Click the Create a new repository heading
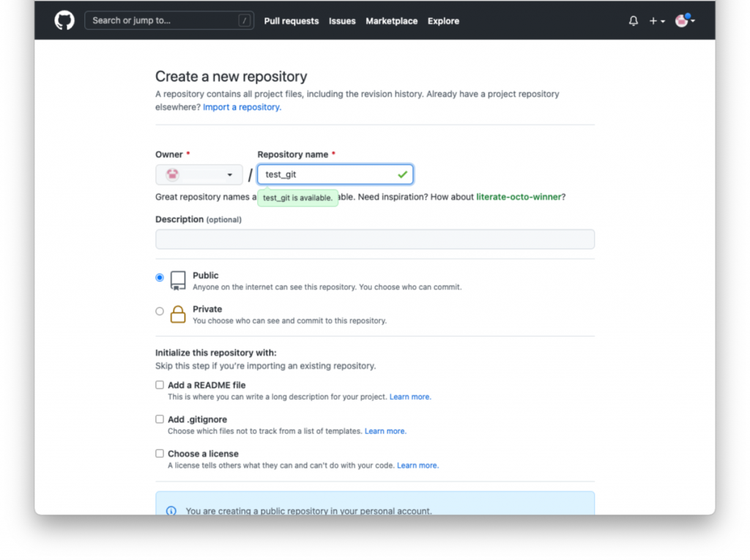The height and width of the screenshot is (560, 750). tap(231, 77)
